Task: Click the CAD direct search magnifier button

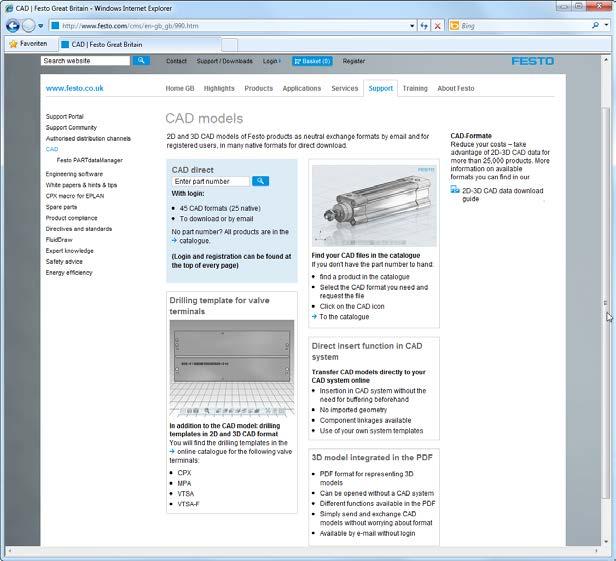Action: [x=260, y=181]
